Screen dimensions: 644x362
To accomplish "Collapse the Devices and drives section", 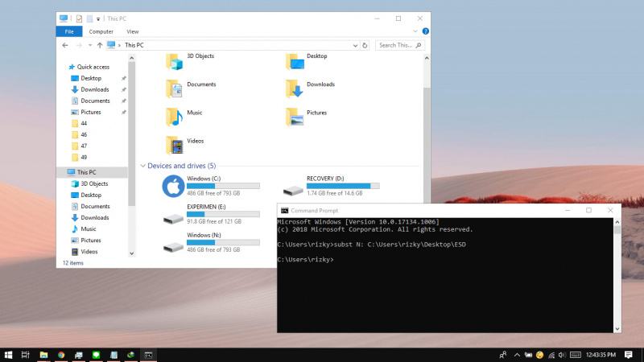I will coord(143,166).
